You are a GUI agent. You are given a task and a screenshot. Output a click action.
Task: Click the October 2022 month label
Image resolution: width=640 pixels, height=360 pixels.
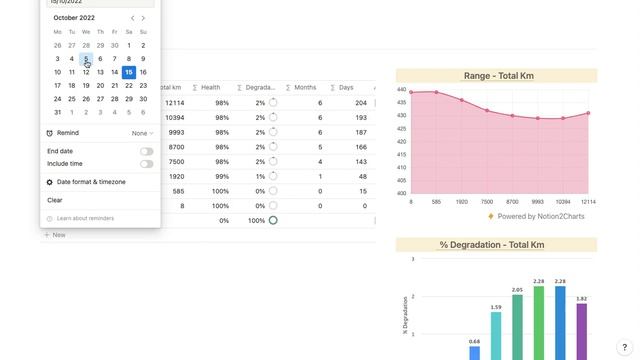point(74,18)
